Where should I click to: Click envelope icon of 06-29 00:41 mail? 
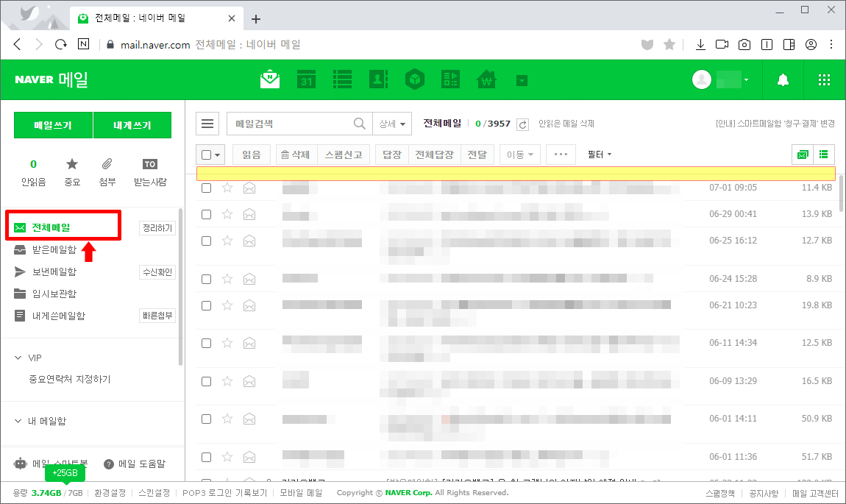249,214
